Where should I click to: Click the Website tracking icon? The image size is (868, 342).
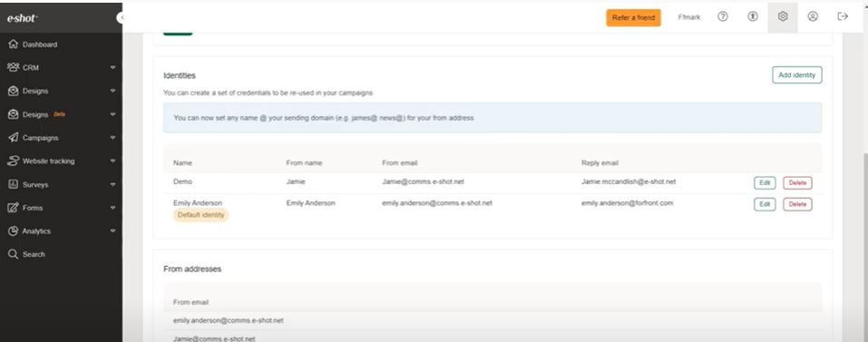(14, 161)
